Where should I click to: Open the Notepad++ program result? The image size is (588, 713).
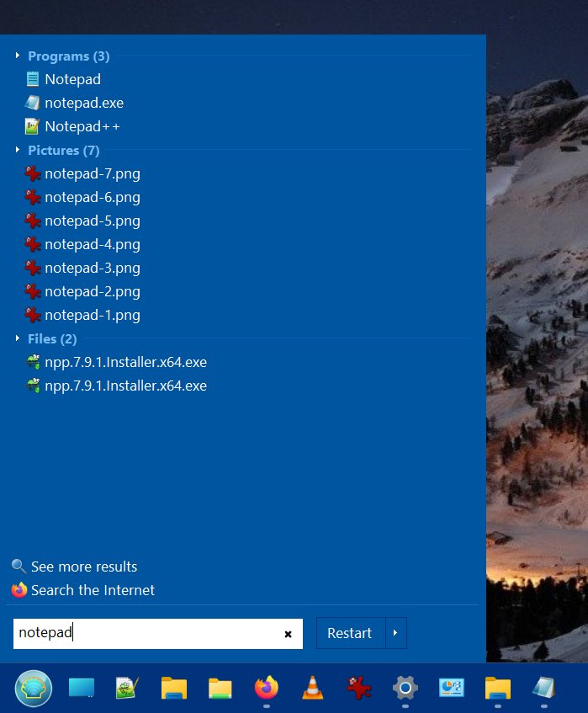point(72,126)
